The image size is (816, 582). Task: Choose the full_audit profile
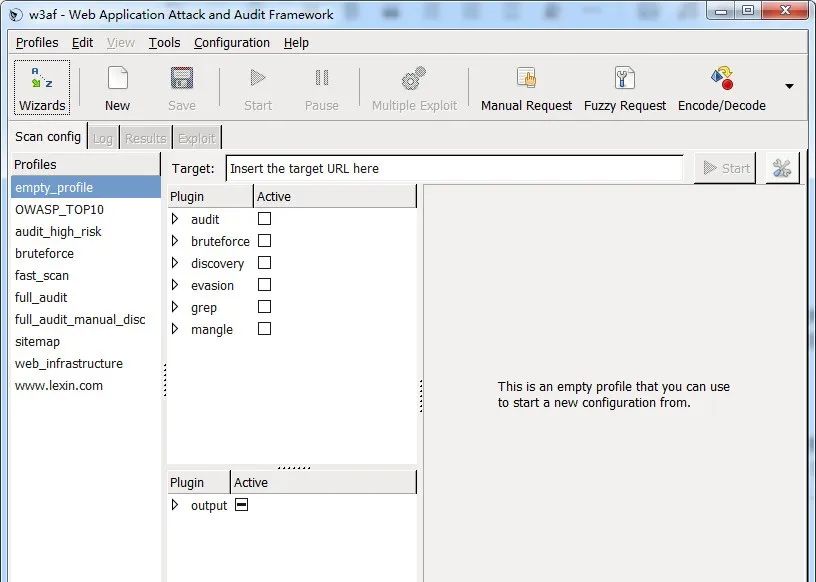click(41, 297)
